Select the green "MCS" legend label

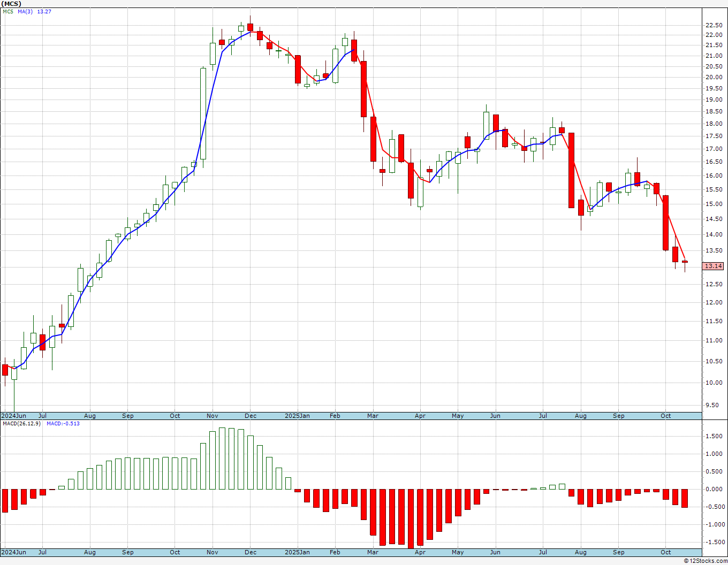(x=8, y=11)
